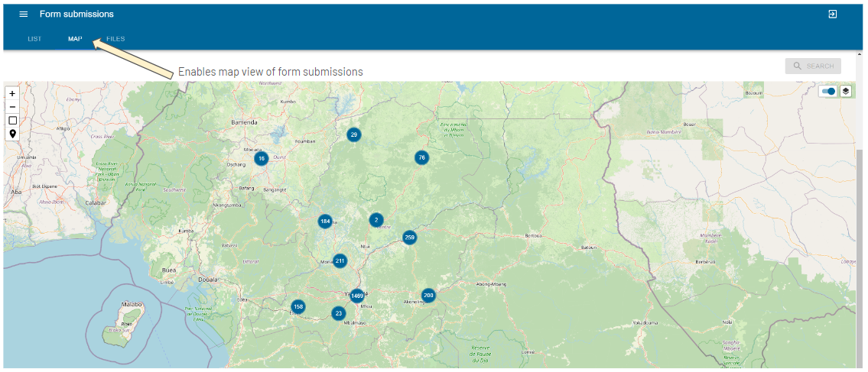Click the Calabar label on the map
This screenshot has width=868, height=372.
click(96, 202)
